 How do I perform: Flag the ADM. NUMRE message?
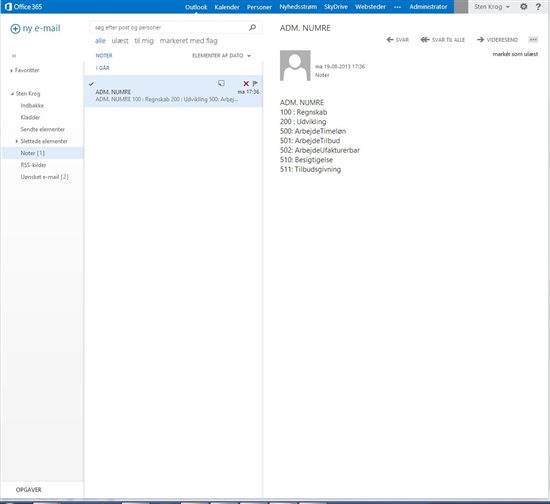click(255, 83)
